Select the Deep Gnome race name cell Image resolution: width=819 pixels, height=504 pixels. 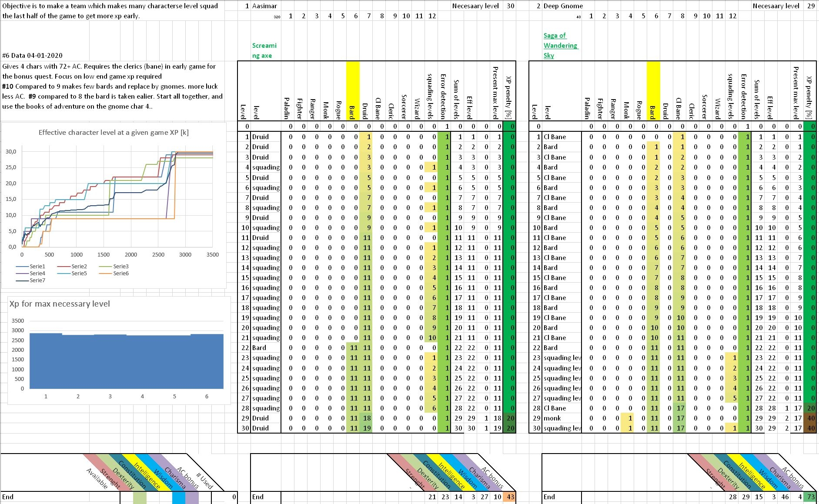(563, 6)
